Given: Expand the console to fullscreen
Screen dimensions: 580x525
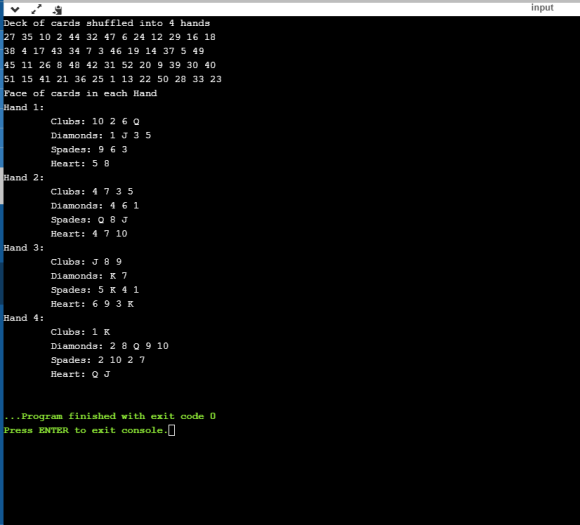Looking at the screenshot, I should 36,9.
